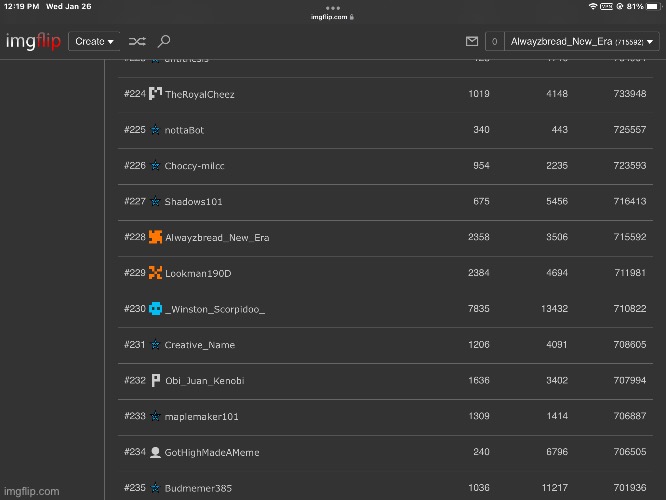The width and height of the screenshot is (666, 500).
Task: Click the blue avatar beside _Winston_Scorpidoo_
Action: [x=155, y=308]
